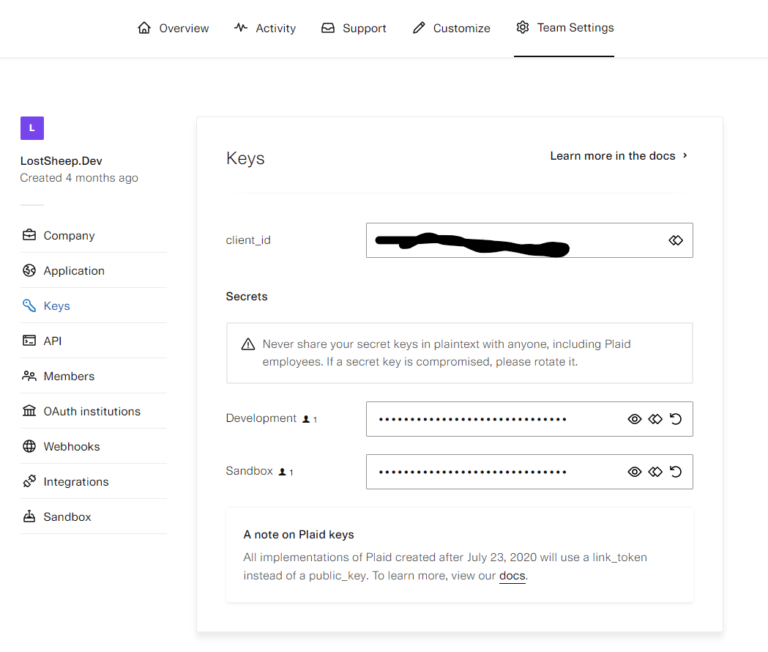Click the inbox icon beside Support

[x=328, y=28]
